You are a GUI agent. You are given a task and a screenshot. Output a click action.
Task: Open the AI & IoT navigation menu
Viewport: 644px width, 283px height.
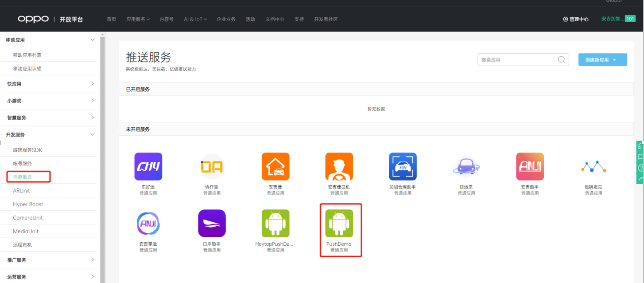click(195, 20)
